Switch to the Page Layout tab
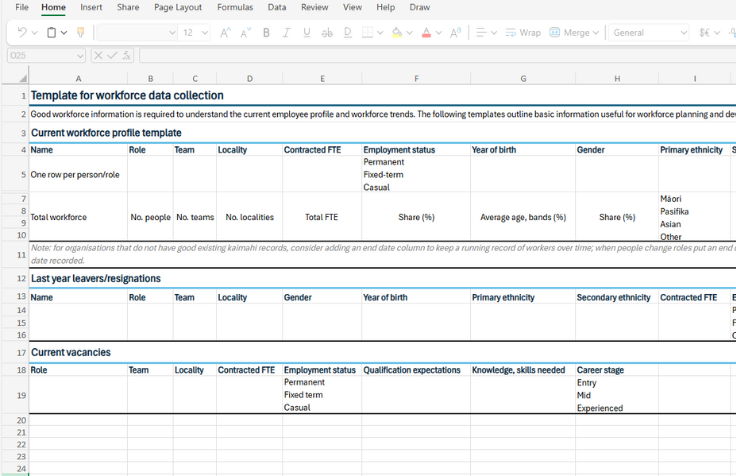The height and width of the screenshot is (476, 736). 177,7
